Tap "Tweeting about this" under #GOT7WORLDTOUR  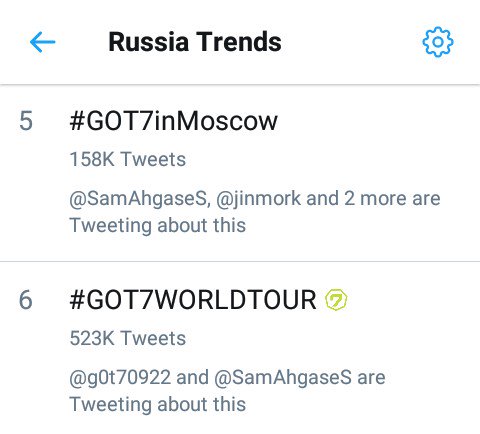tap(158, 404)
